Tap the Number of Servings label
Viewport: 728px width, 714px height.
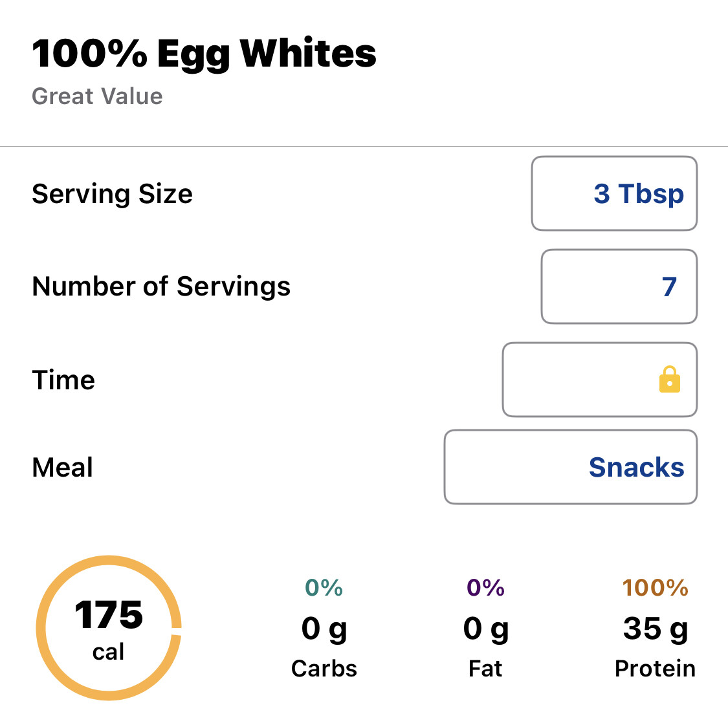coord(161,287)
